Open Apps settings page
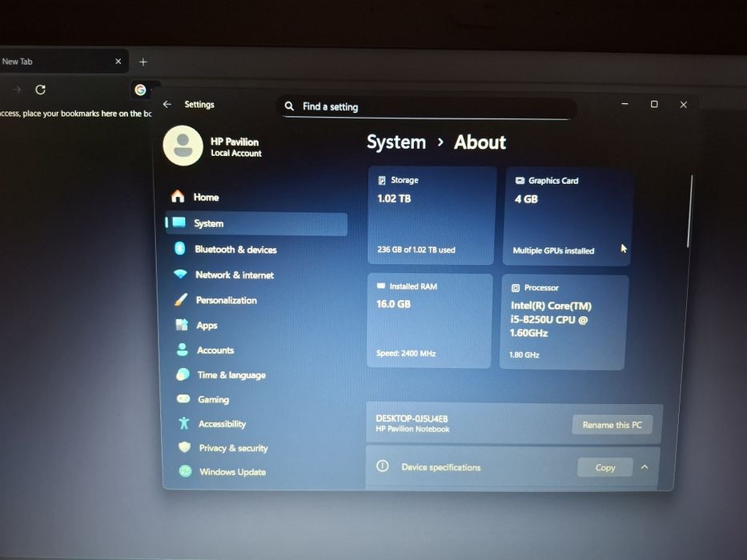 (x=257, y=326)
